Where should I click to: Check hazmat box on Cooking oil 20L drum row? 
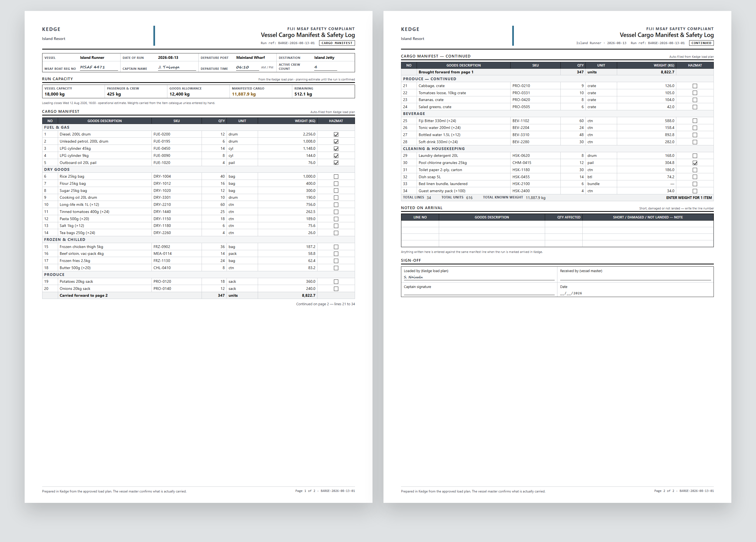tap(336, 198)
